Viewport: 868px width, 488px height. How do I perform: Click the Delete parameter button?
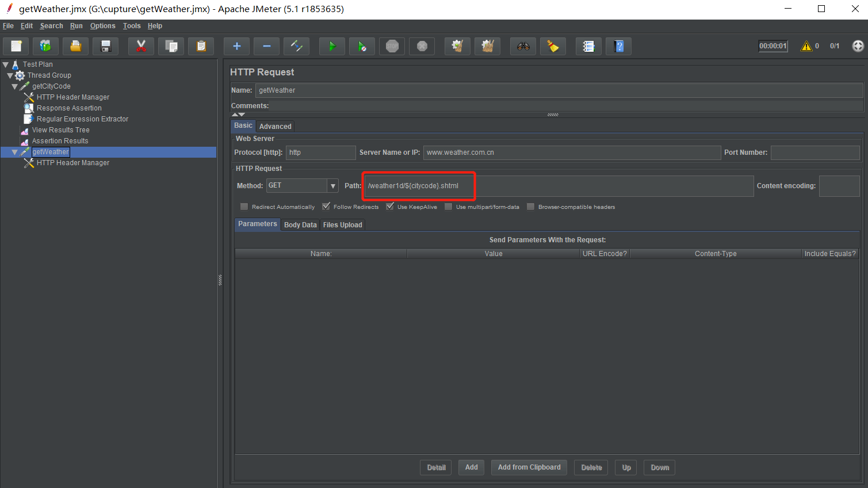pos(591,467)
